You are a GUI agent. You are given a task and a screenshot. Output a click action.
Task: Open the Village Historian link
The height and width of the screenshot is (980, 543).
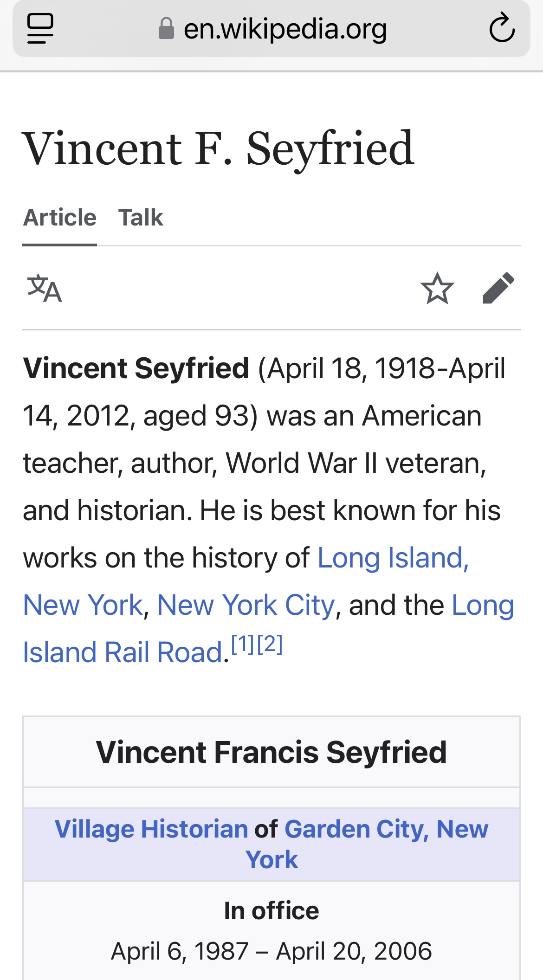click(151, 829)
